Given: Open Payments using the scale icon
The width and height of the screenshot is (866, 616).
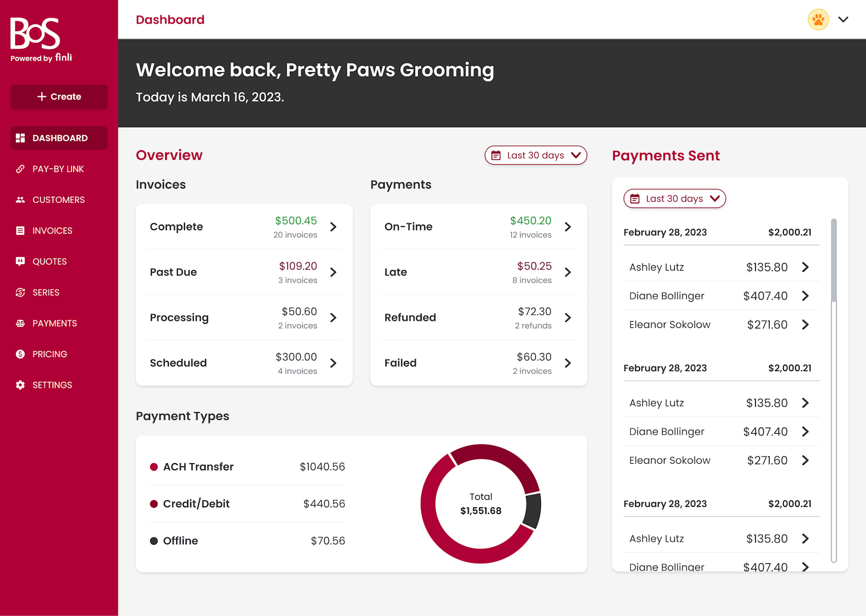Looking at the screenshot, I should pos(21,323).
